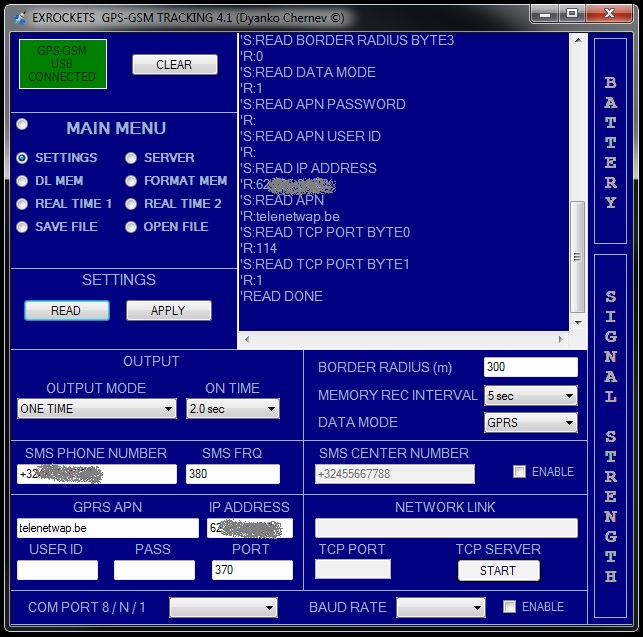
Task: Click the GPRS APN input field
Action: pyautogui.click(x=108, y=528)
